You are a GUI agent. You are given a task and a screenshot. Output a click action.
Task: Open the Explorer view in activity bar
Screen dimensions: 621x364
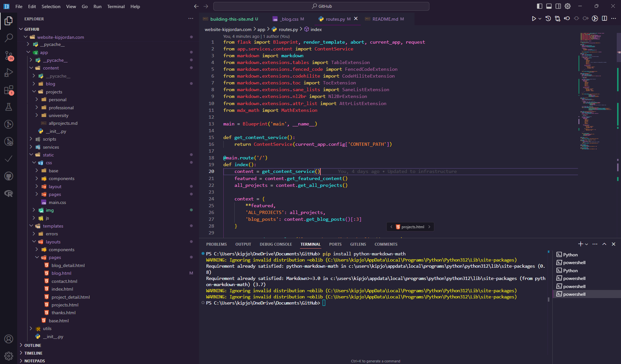(9, 21)
